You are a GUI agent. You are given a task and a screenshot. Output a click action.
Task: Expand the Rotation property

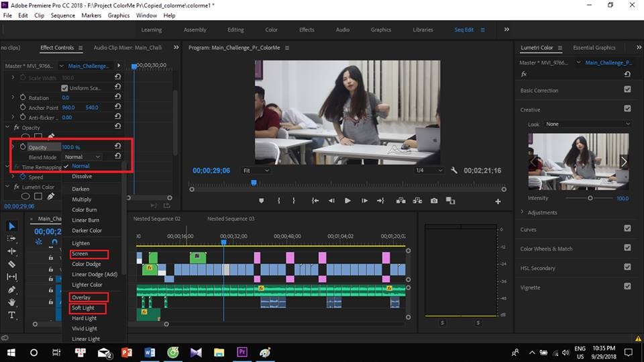13,97
